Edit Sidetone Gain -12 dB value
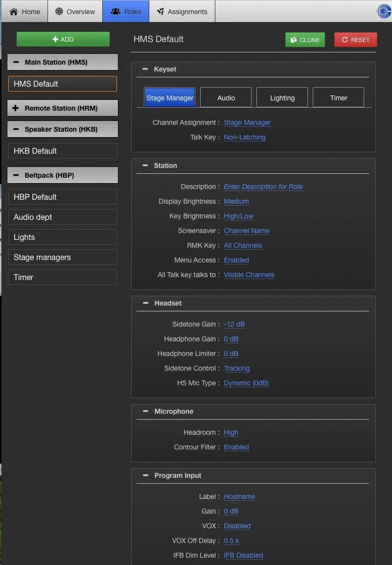Screen dimensions: 392x565 pos(234,324)
